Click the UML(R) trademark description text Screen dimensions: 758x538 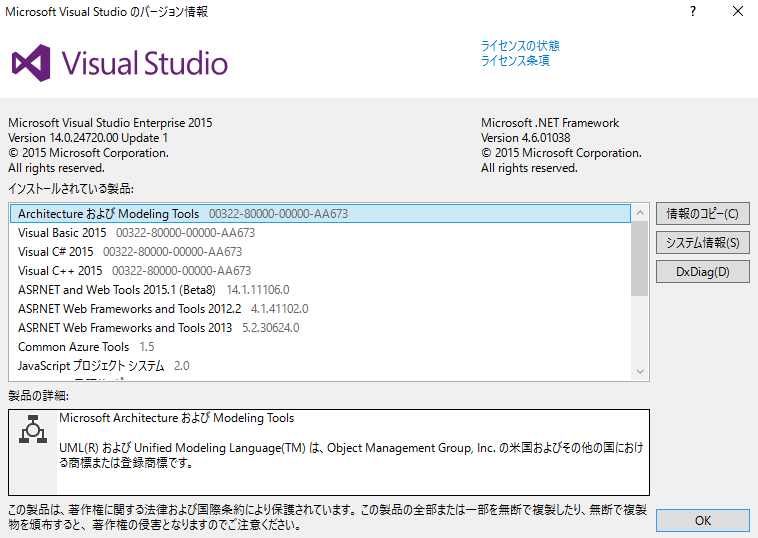(351, 455)
